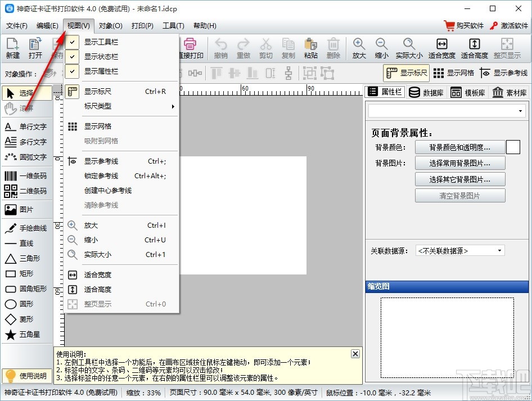This screenshot has height=401, width=532.
Task: Open the File (文件) menu
Action: [17, 26]
